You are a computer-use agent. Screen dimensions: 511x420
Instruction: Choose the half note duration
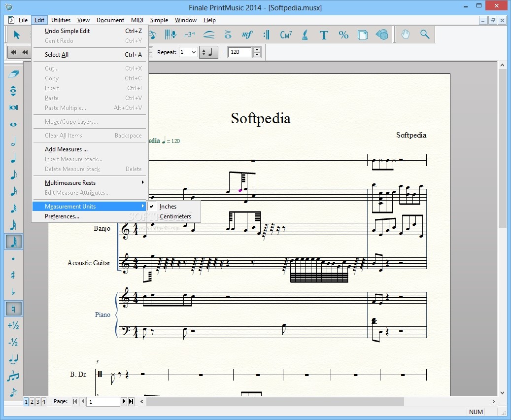(13, 141)
